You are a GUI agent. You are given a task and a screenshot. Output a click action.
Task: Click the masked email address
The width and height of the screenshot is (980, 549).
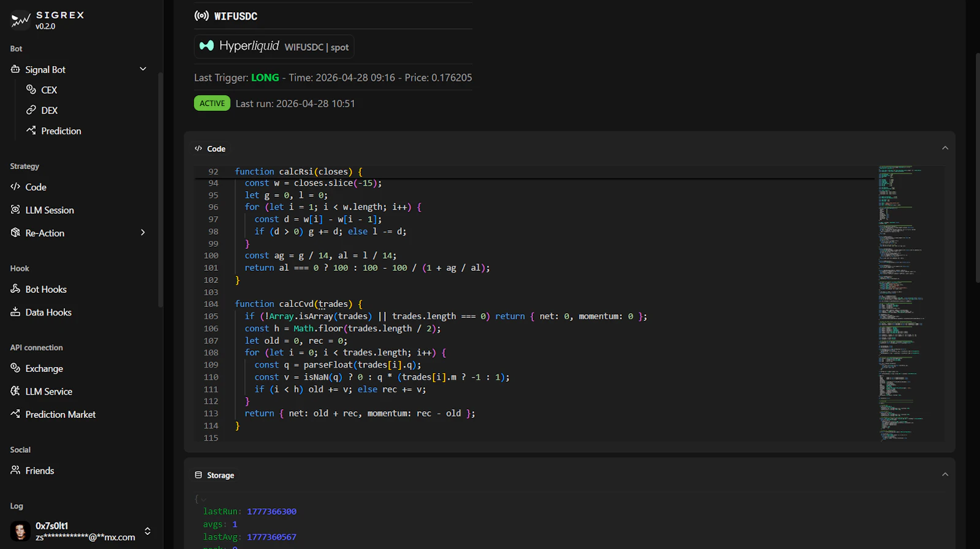point(85,537)
